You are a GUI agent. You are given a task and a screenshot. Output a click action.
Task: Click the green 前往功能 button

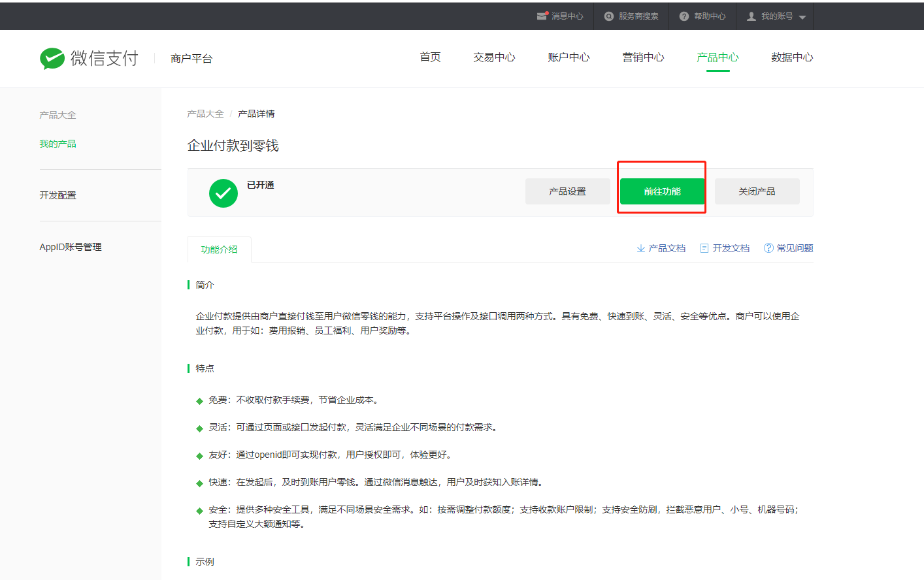[663, 191]
